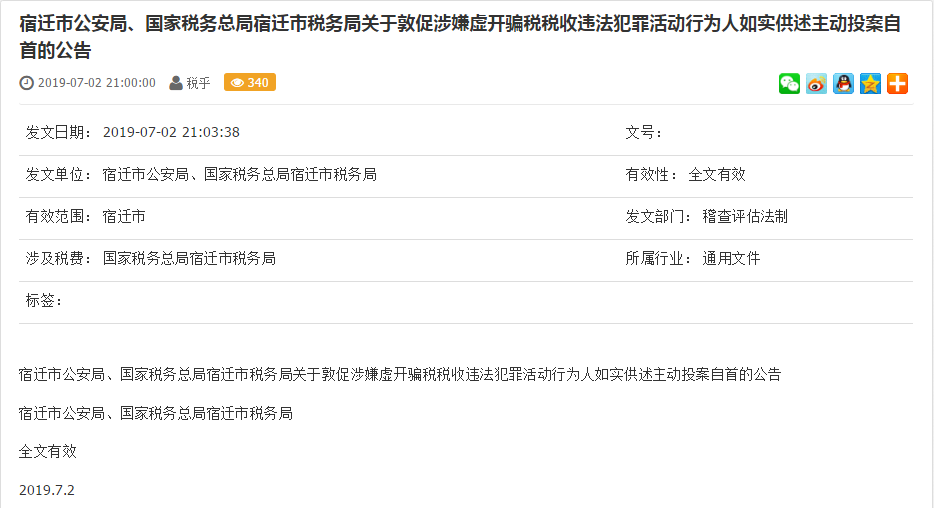Open author name 税乎
The width and height of the screenshot is (934, 508).
coord(198,83)
